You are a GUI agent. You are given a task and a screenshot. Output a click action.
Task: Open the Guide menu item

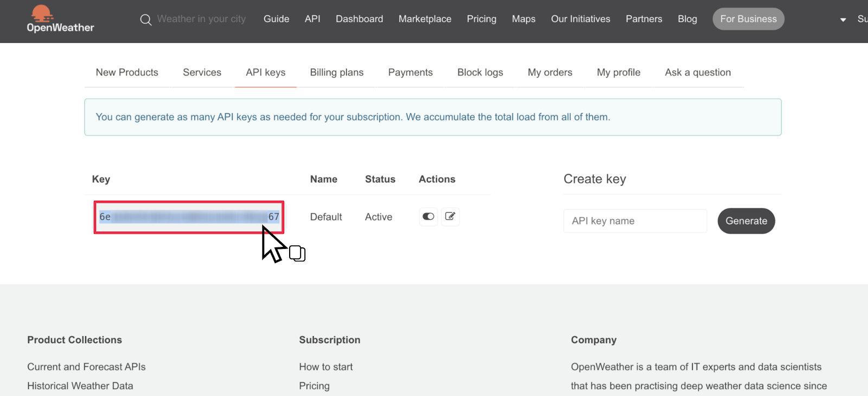coord(276,19)
